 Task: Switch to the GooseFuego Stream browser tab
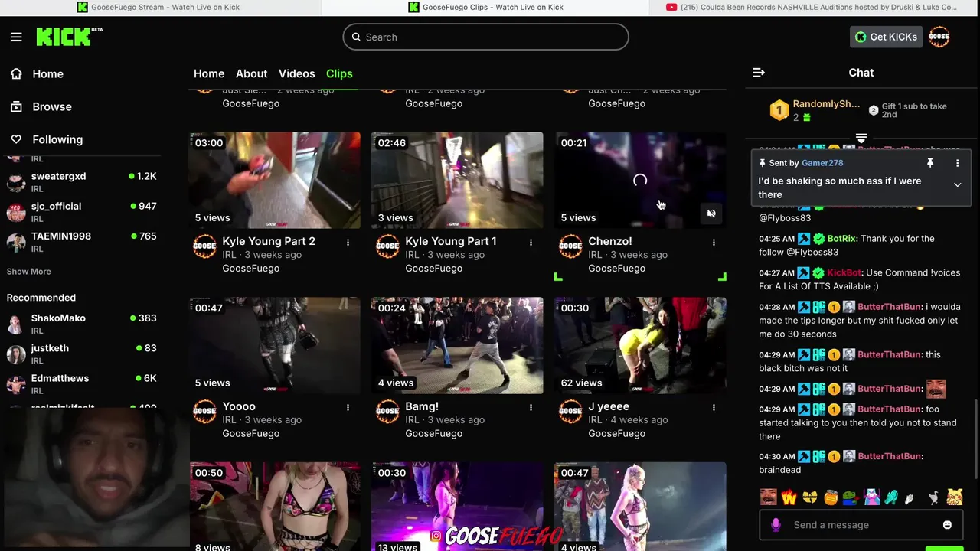tap(160, 7)
